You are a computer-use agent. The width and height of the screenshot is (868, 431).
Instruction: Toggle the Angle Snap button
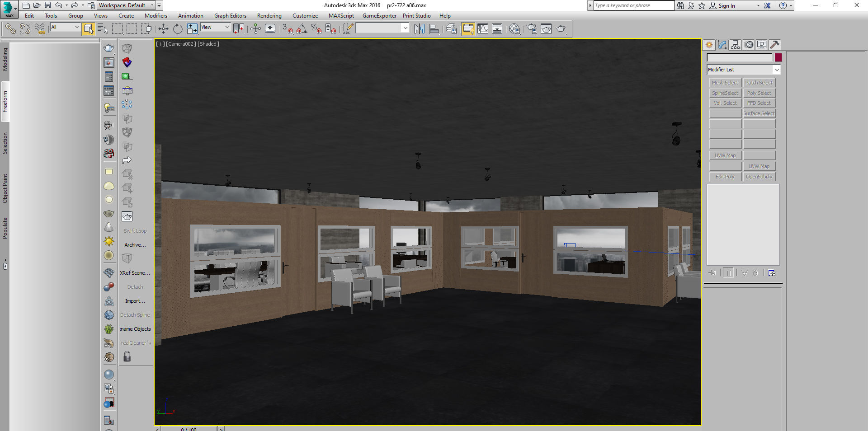click(x=302, y=29)
